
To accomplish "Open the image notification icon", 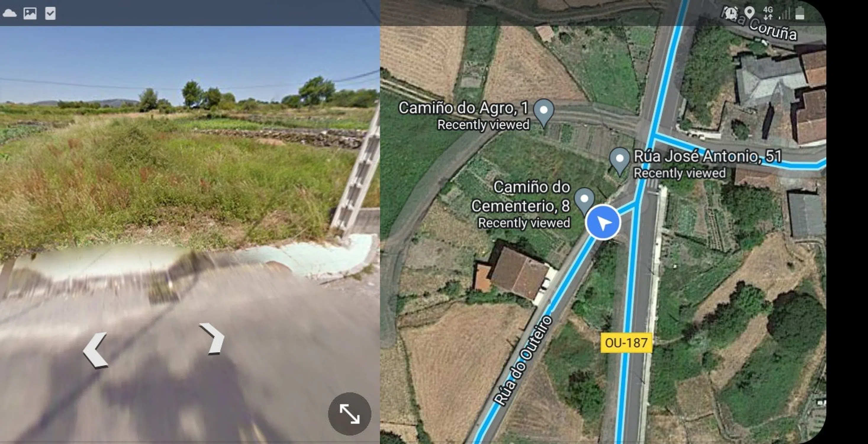I will 30,13.
